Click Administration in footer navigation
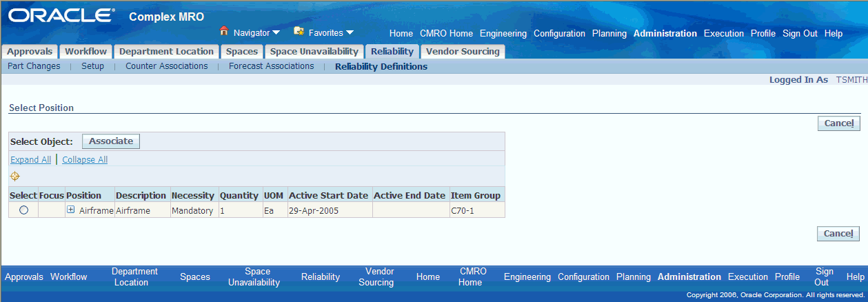The image size is (868, 302). pyautogui.click(x=689, y=276)
